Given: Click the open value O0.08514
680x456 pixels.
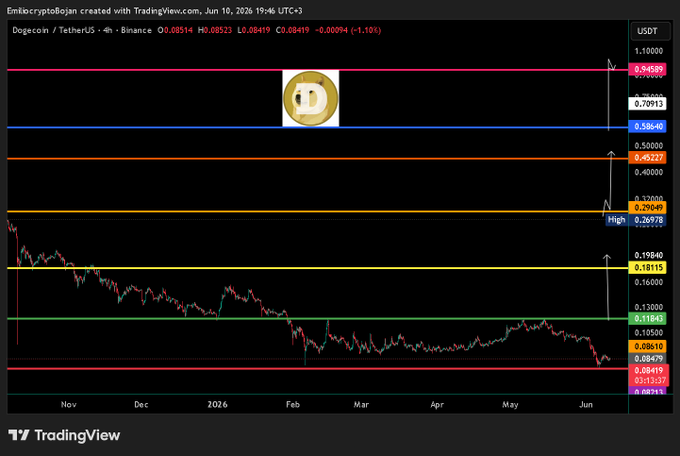Looking at the screenshot, I should 175,30.
